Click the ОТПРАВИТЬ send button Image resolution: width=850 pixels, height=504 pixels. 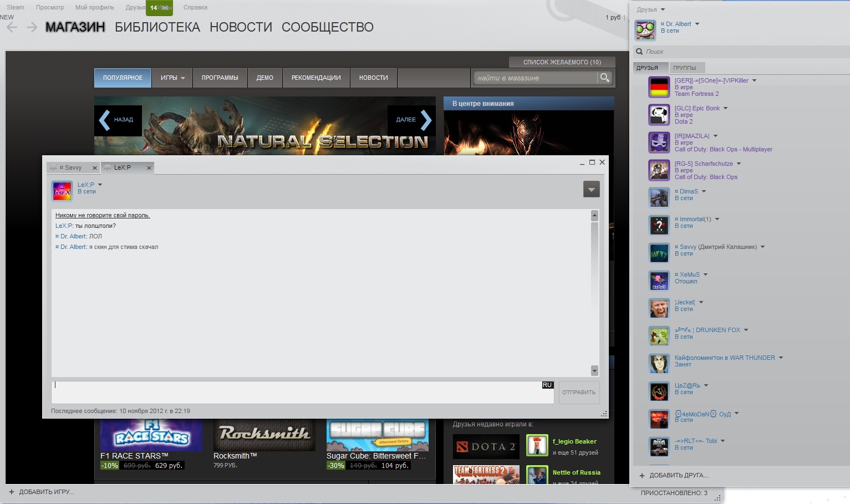click(579, 392)
